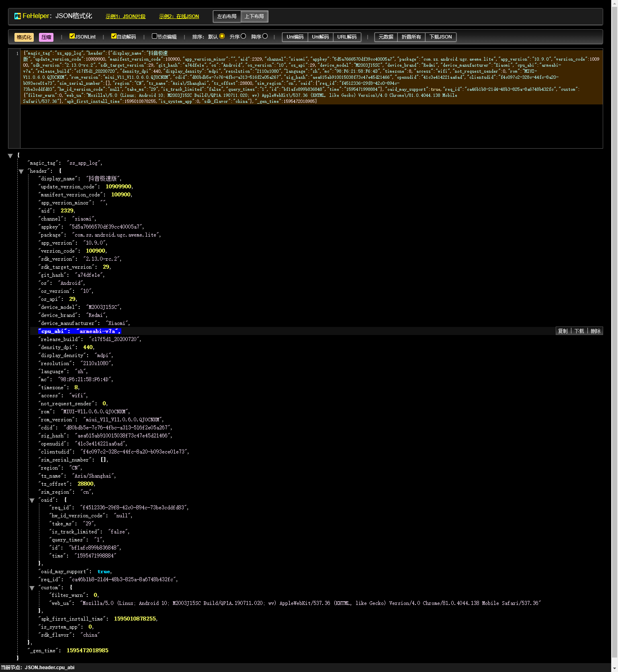Click the 格式化 button
Screen dimensions: 618x672
point(24,37)
